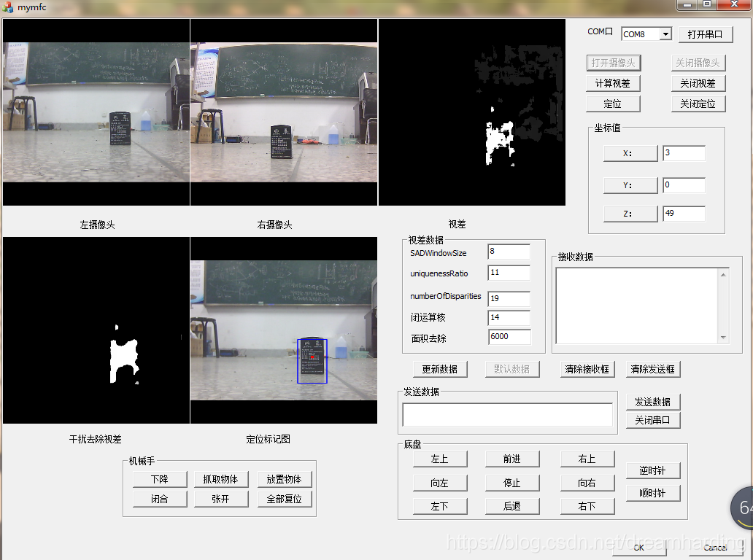Click the manipulator 下降 button

(160, 479)
